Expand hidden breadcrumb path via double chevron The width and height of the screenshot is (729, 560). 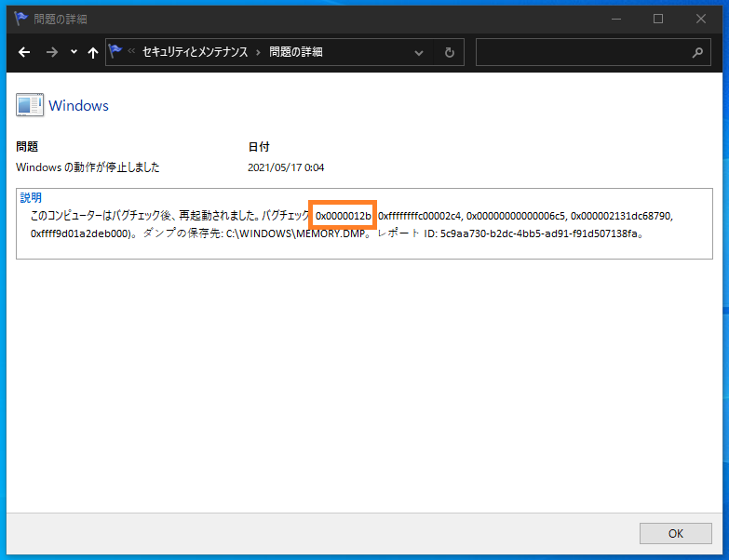click(x=131, y=51)
